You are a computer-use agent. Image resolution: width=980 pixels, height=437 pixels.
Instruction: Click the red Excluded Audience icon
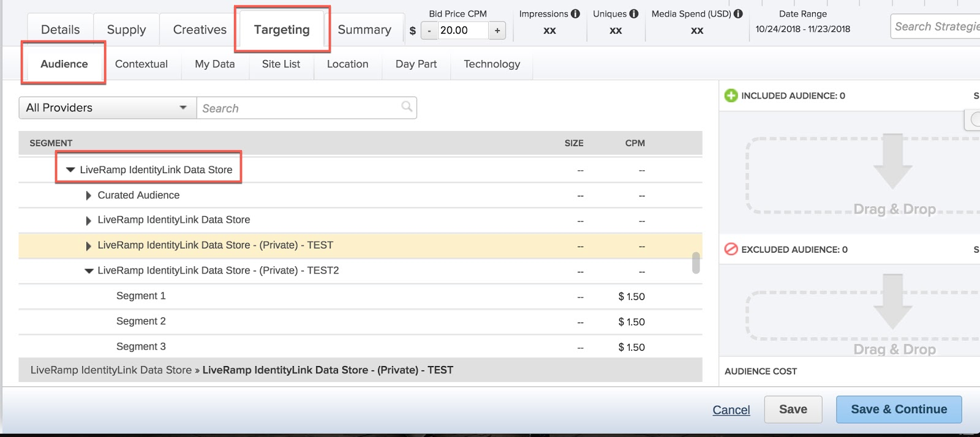click(x=731, y=249)
